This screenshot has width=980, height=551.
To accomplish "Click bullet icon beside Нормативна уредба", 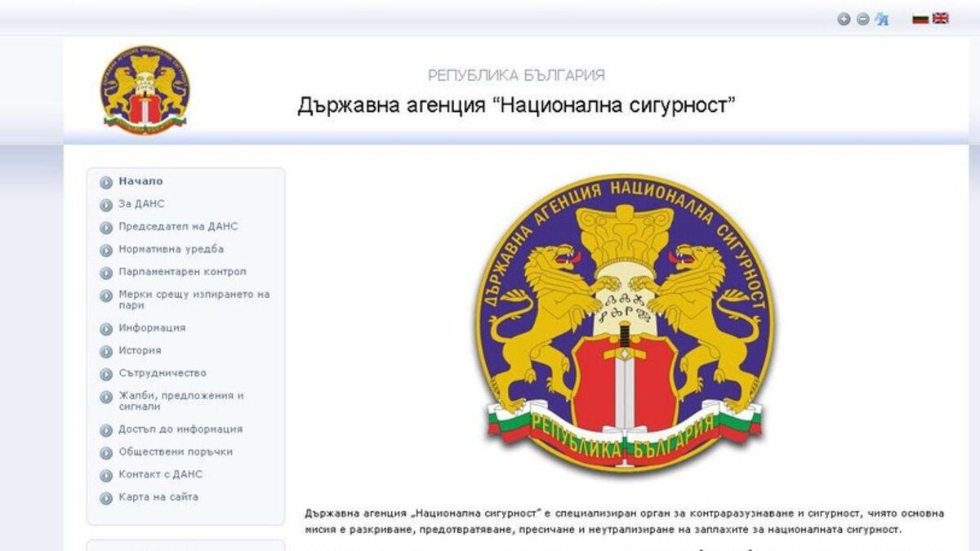I will coord(105,251).
